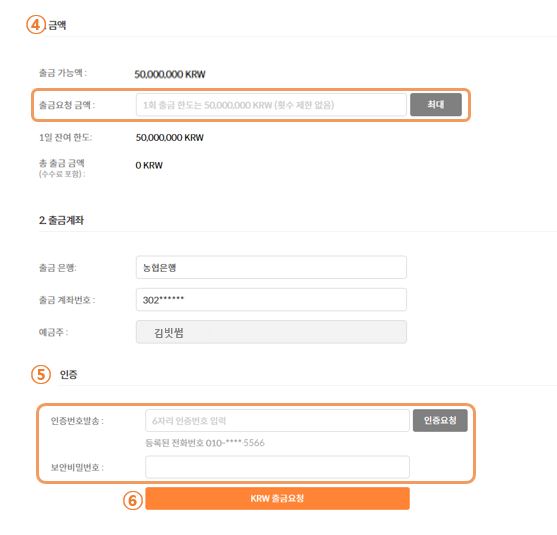Click the 총 출금 금액 (수수료 포함) label
The image size is (557, 535).
click(62, 168)
